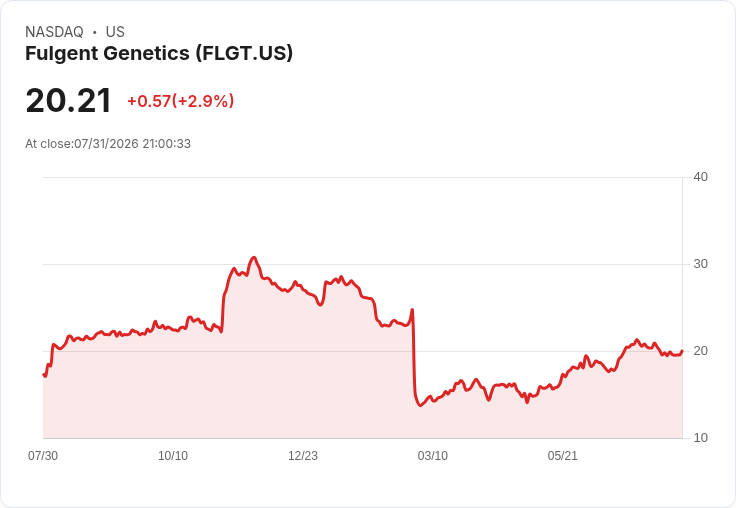Select the 07/30 date label on axis
736x508 pixels.
click(43, 456)
